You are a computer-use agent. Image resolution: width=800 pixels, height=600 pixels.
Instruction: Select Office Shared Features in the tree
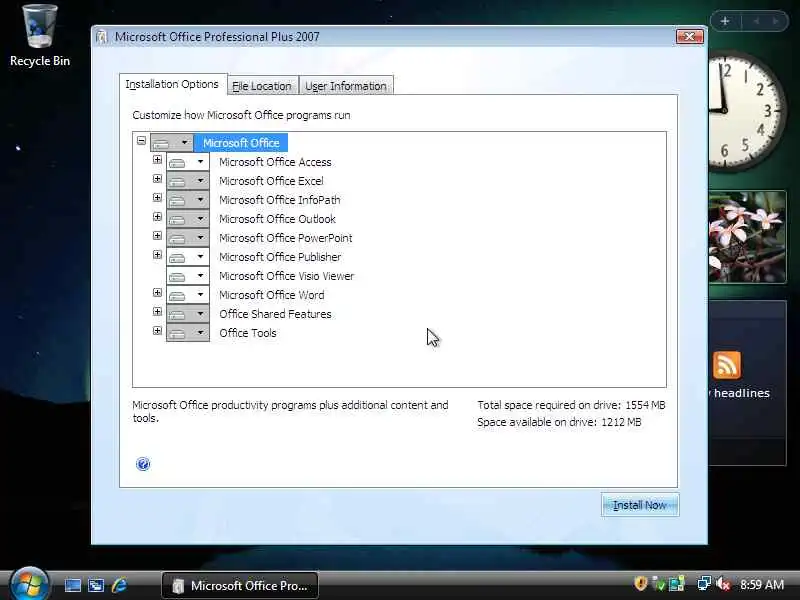pyautogui.click(x=276, y=314)
